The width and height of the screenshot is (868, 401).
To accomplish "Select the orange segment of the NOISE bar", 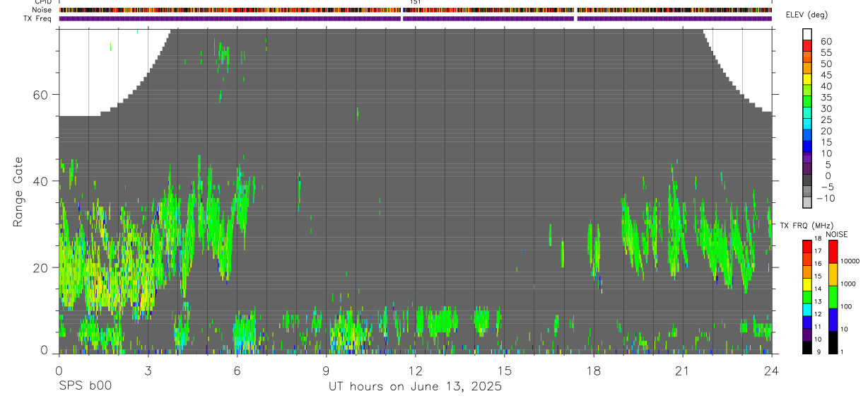I will click(832, 274).
